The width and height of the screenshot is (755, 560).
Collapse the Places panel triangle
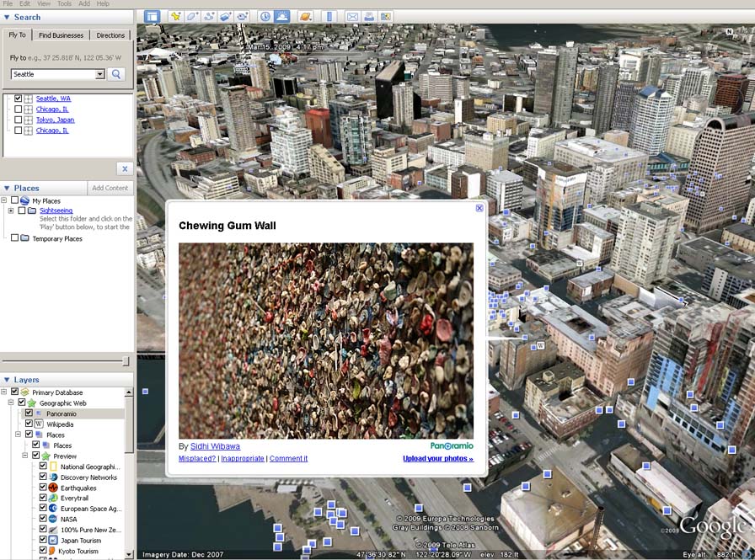7,188
